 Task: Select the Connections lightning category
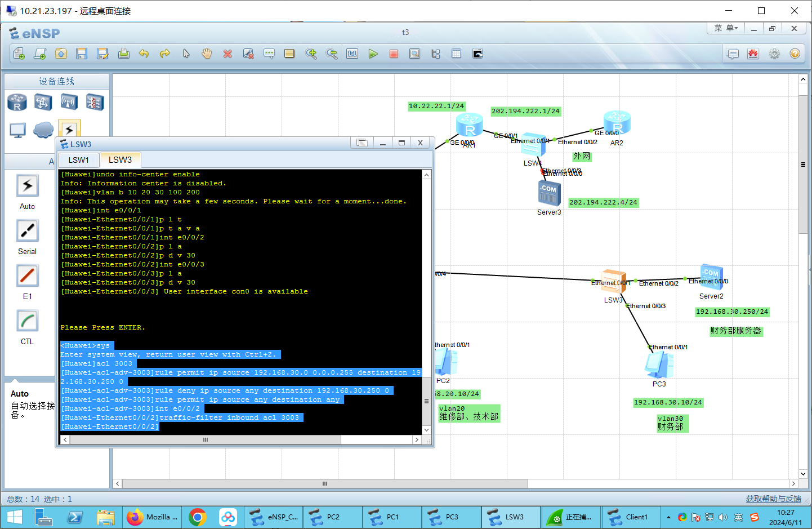point(69,128)
